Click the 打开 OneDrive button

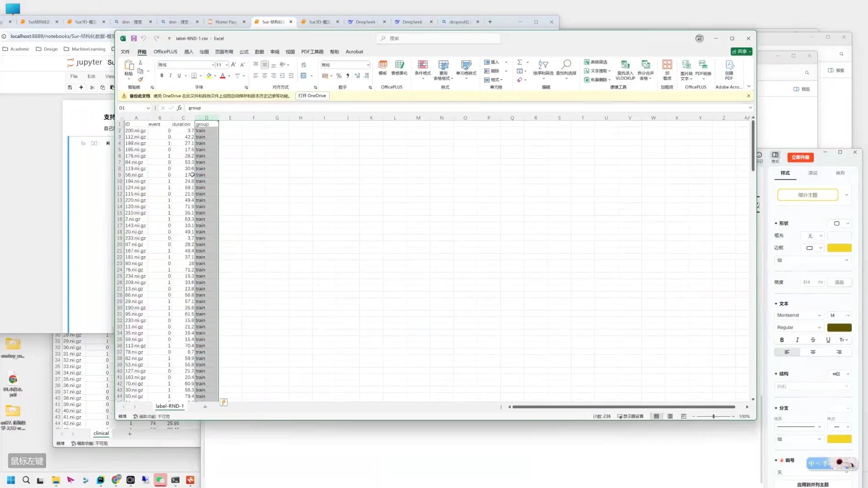coord(312,96)
